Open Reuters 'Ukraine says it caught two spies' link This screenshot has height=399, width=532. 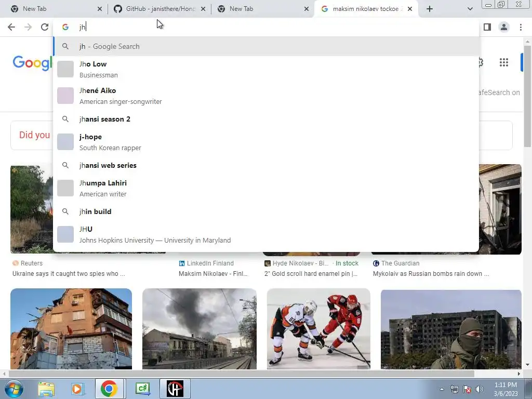pyautogui.click(x=69, y=274)
